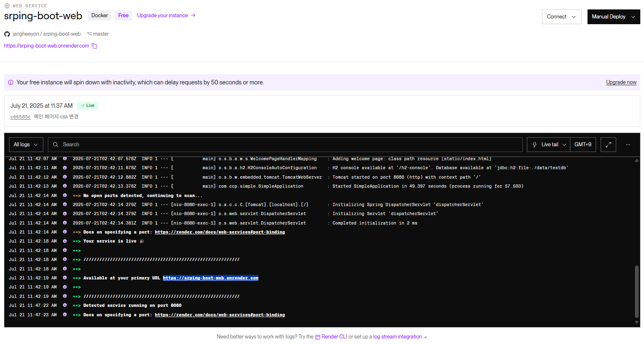This screenshot has height=345, width=644.
Task: Click the info icon on the 'Detected service running on port 8080' row
Action: (x=65, y=305)
